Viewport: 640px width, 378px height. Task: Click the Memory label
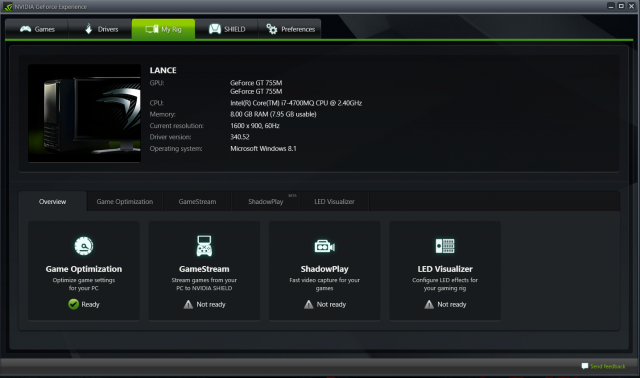pyautogui.click(x=162, y=114)
